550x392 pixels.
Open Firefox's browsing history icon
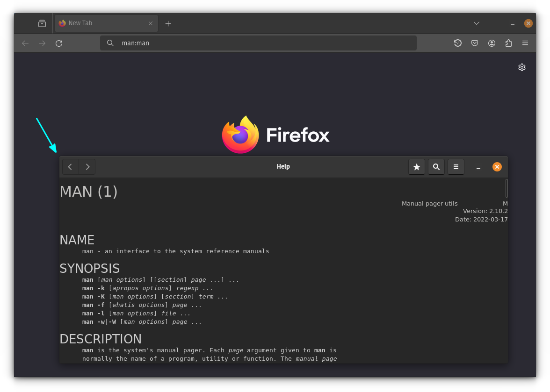[458, 43]
